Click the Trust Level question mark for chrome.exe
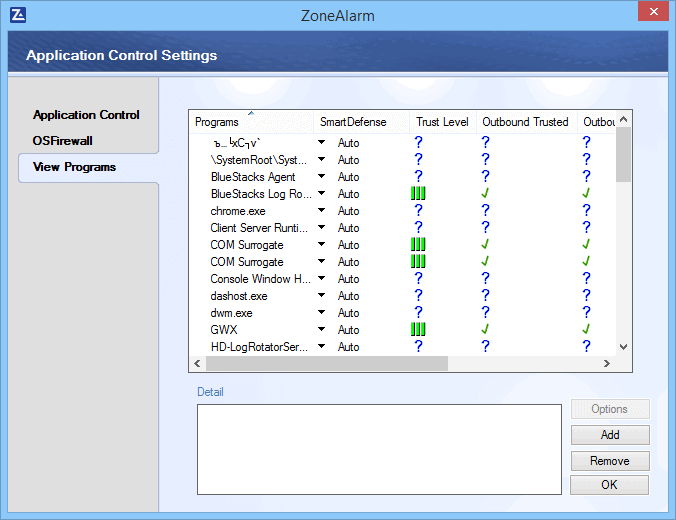 point(418,210)
